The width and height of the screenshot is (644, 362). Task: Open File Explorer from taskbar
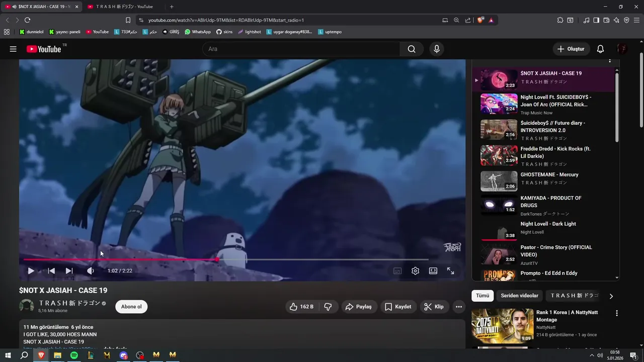[x=57, y=355]
